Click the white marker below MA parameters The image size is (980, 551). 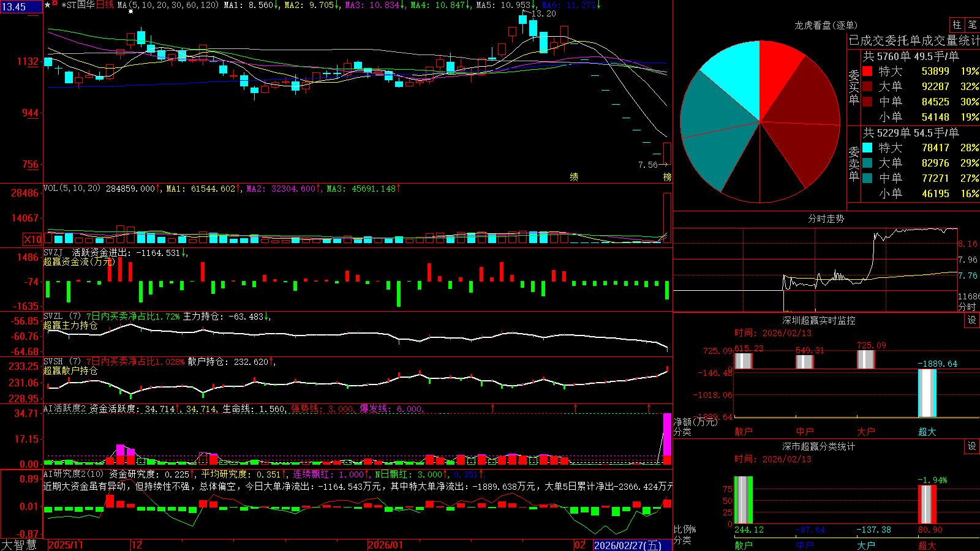(130, 12)
